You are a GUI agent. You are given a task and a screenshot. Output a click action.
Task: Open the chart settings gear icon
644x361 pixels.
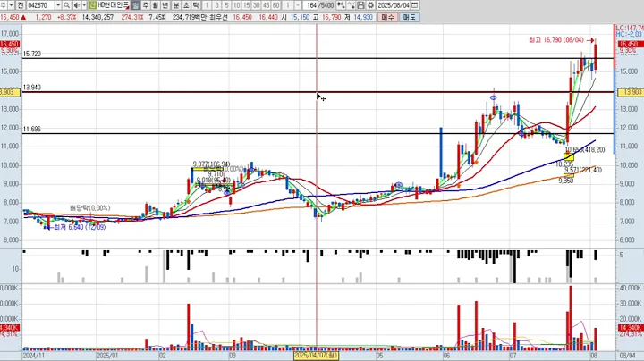click(x=370, y=5)
